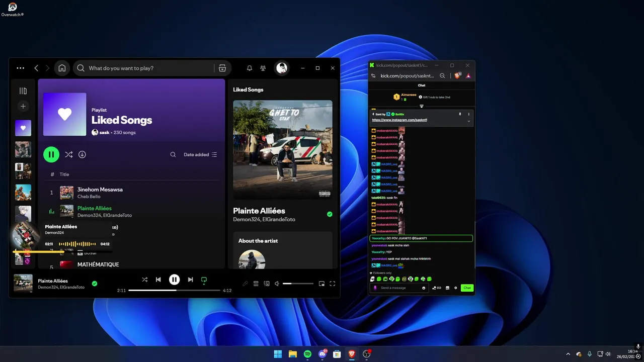Skip to the previous track
Screen dimensions: 644x362
158,280
